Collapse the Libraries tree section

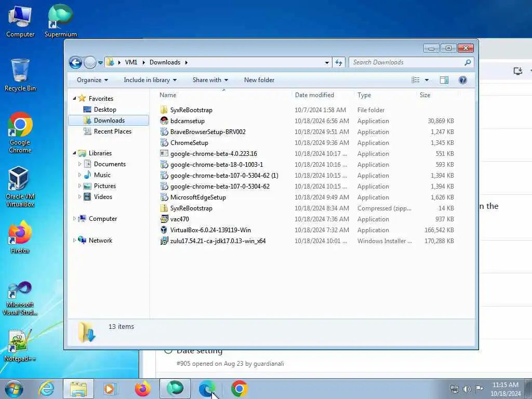pos(74,153)
